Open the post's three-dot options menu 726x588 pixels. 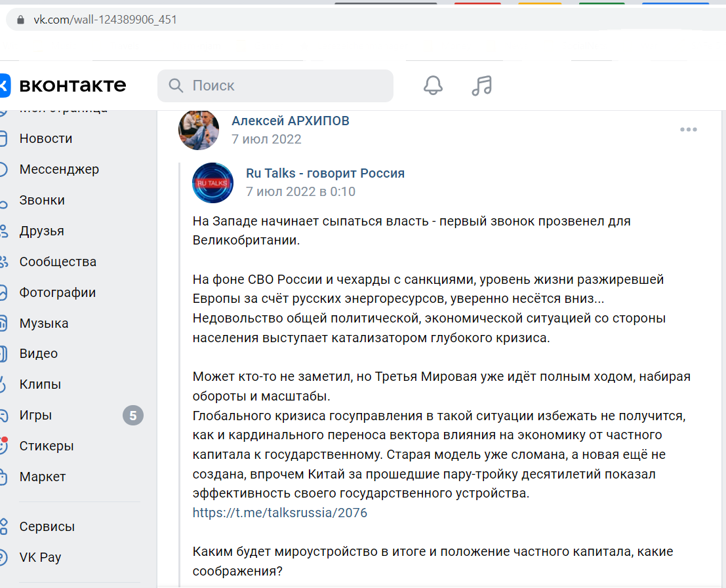[689, 130]
